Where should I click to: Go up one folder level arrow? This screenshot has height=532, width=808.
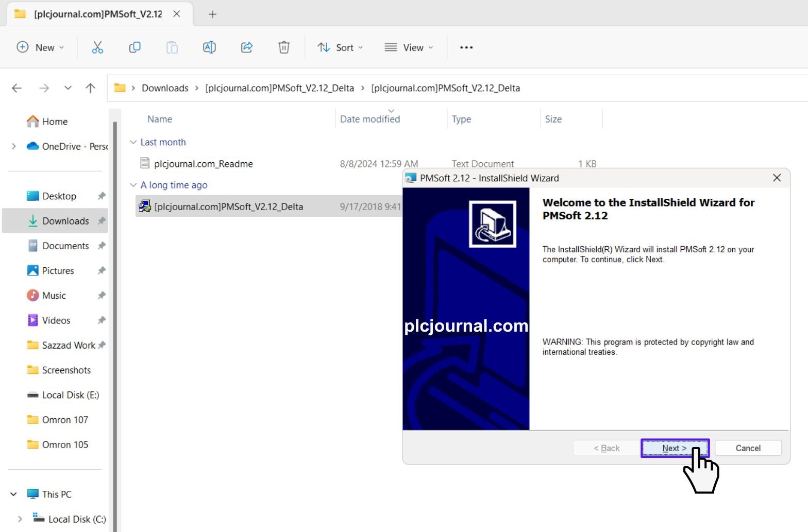click(x=91, y=88)
